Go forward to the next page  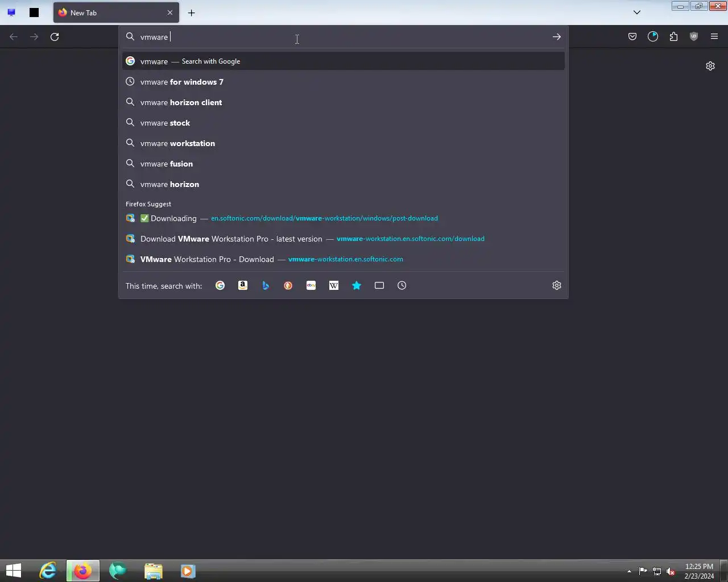[x=34, y=37]
